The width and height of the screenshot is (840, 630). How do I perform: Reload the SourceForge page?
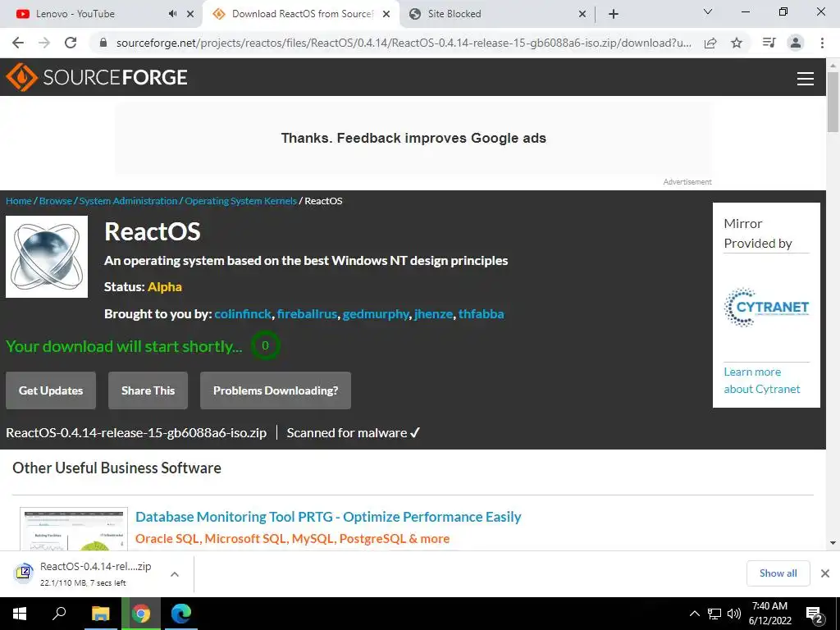71,43
